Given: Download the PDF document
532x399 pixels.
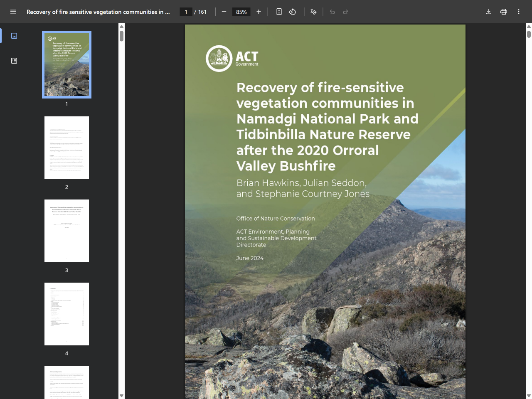Looking at the screenshot, I should (488, 12).
